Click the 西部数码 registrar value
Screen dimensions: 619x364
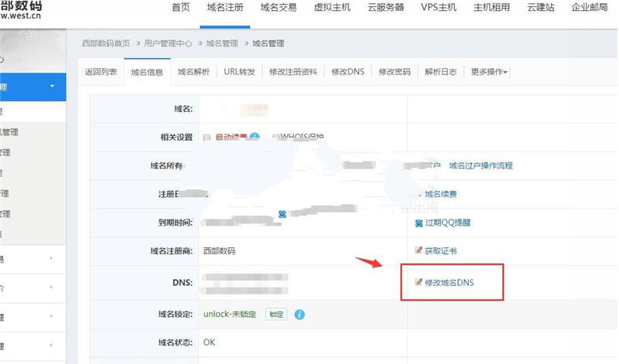tap(219, 251)
